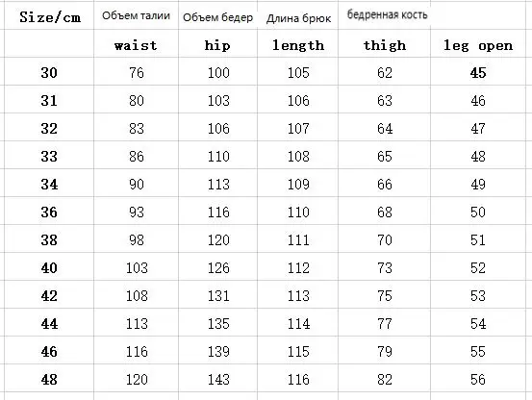Select the hip column header cell
The image size is (532, 400).
(217, 43)
